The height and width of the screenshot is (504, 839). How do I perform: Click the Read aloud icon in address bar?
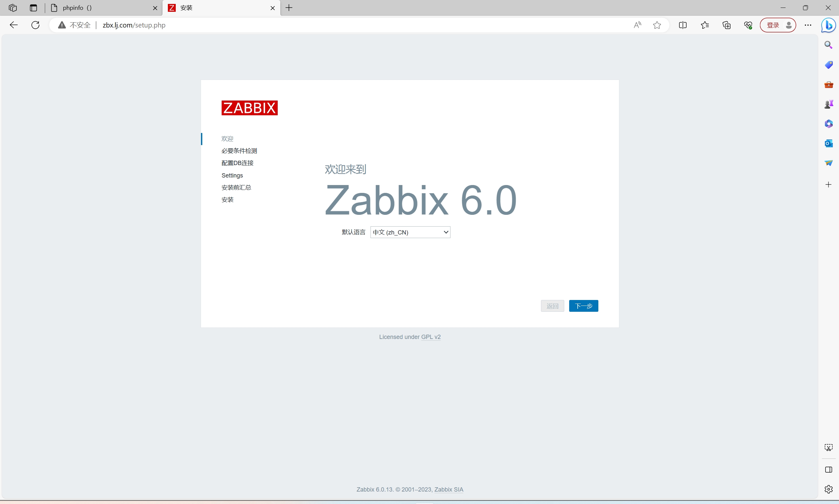pyautogui.click(x=637, y=25)
